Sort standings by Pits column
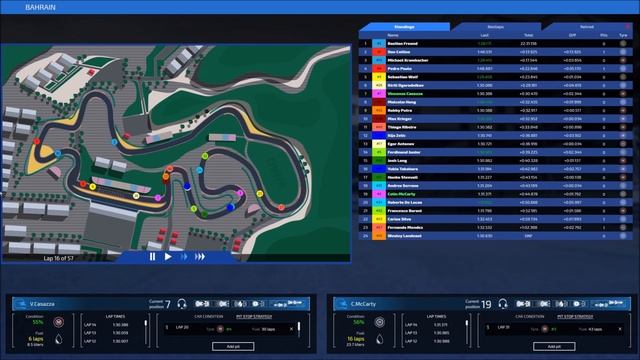Image resolution: width=640 pixels, height=360 pixels. coord(604,36)
